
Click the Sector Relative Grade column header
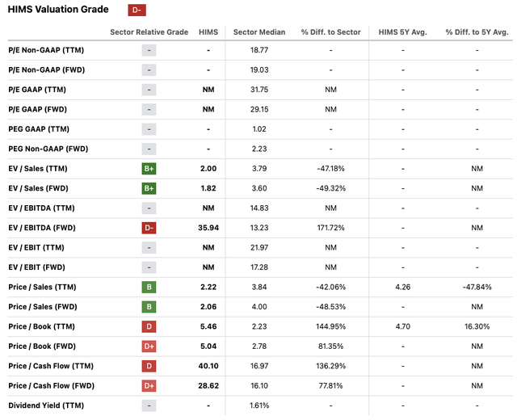tap(149, 32)
